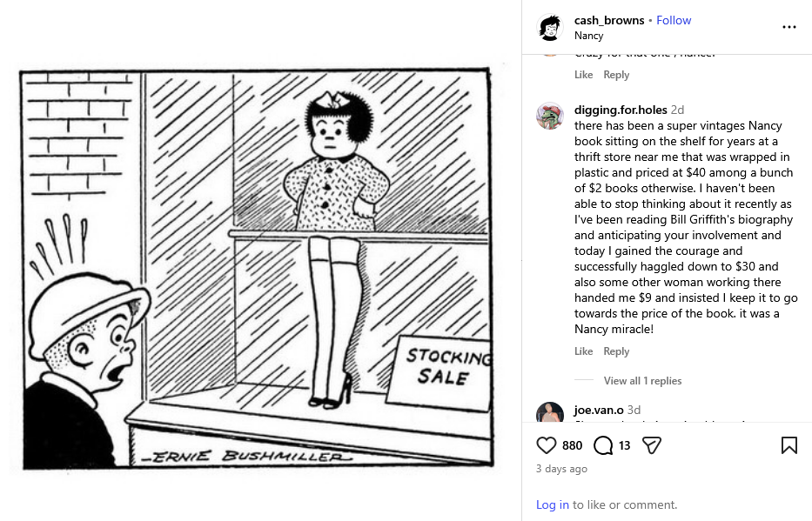
Task: Like the digging.for.holes comment
Action: pos(583,351)
